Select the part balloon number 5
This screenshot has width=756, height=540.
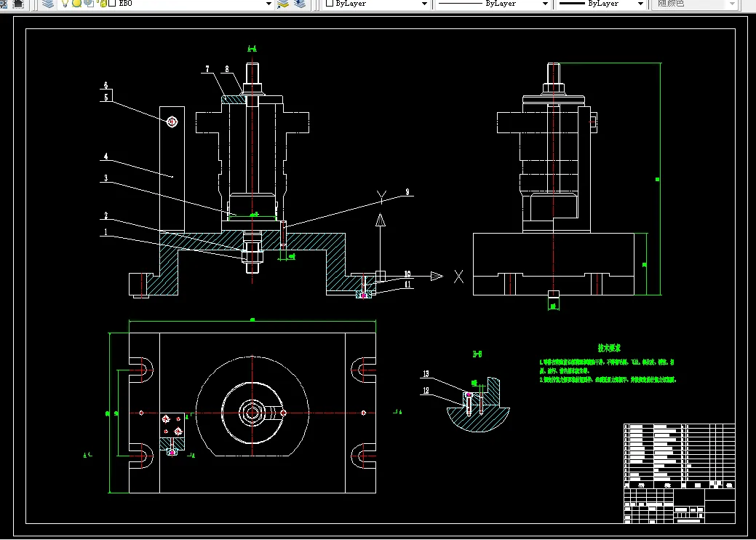[106, 97]
